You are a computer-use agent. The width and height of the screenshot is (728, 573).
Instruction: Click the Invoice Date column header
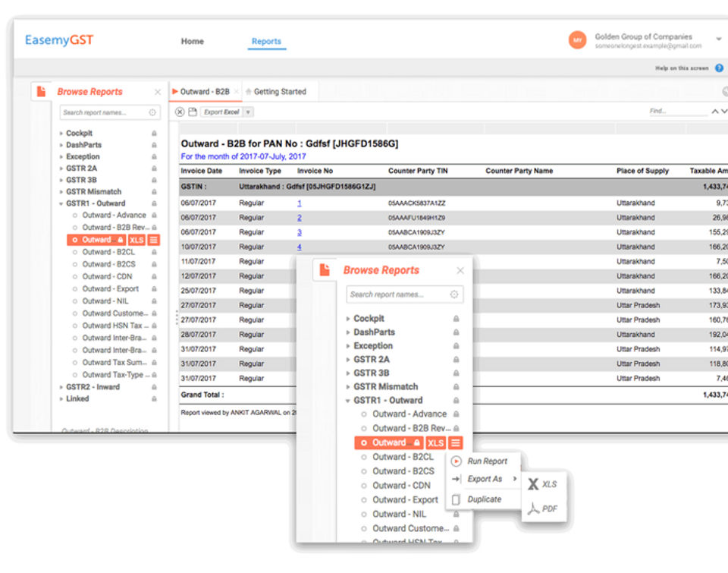(x=202, y=171)
